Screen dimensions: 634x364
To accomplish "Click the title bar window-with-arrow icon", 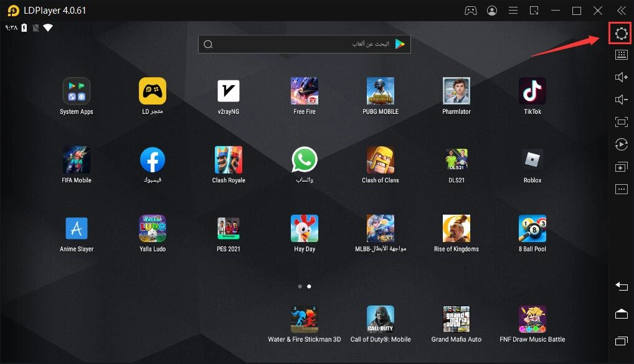I will tap(534, 11).
